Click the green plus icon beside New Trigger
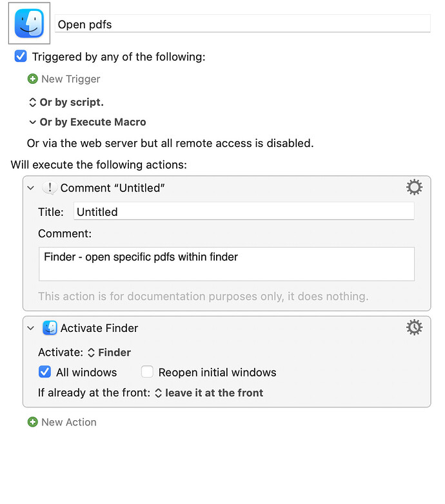445x504 pixels. (32, 79)
